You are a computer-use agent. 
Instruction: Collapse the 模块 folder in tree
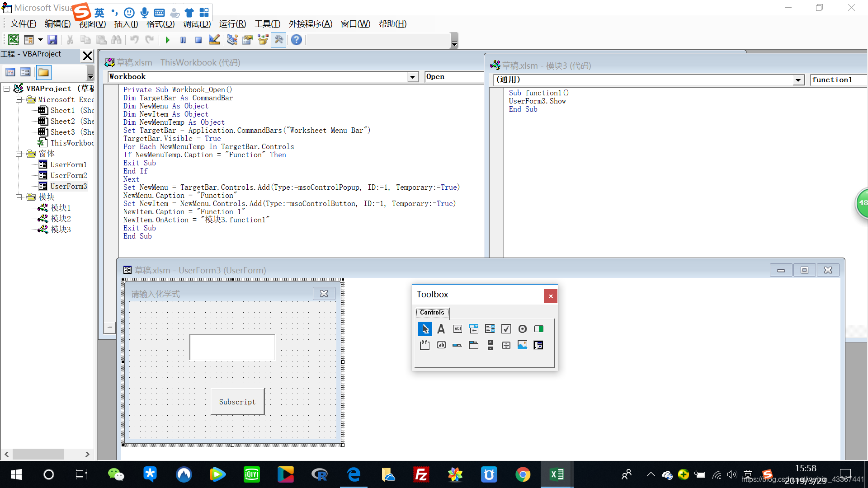19,197
